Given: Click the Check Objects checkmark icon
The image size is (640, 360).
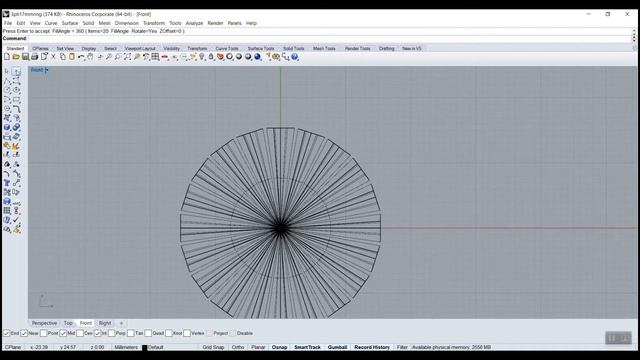Looking at the screenshot, I should 16,220.
